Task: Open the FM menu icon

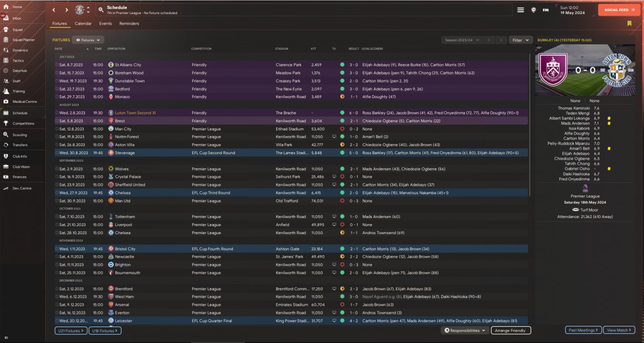Action: pos(545,10)
